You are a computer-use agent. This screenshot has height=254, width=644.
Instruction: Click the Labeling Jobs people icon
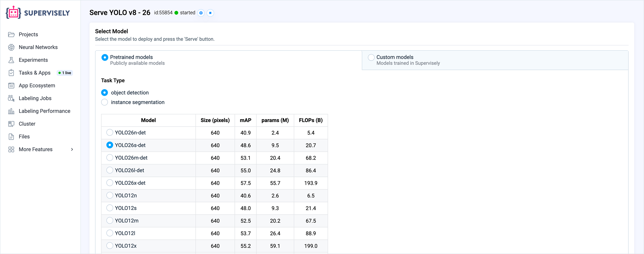(11, 98)
